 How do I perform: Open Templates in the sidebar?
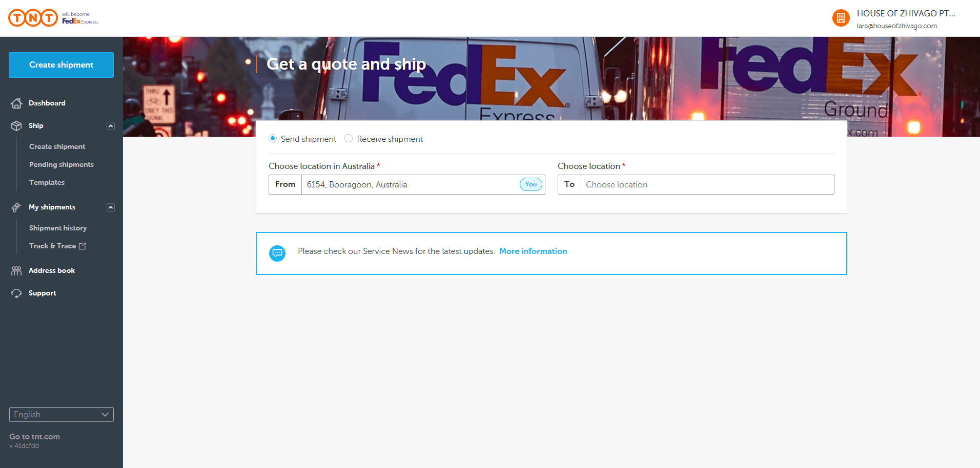(x=47, y=183)
